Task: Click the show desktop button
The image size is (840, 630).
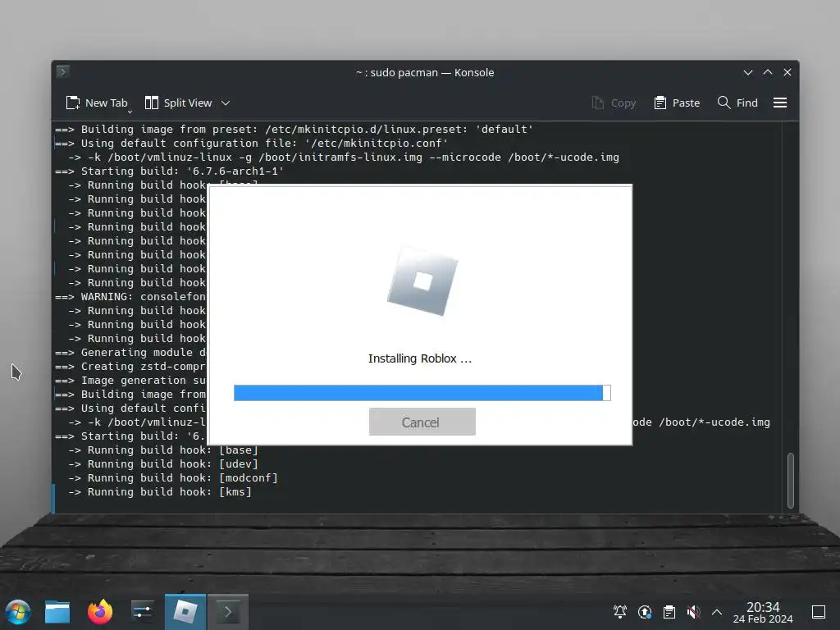Action: pyautogui.click(x=819, y=612)
